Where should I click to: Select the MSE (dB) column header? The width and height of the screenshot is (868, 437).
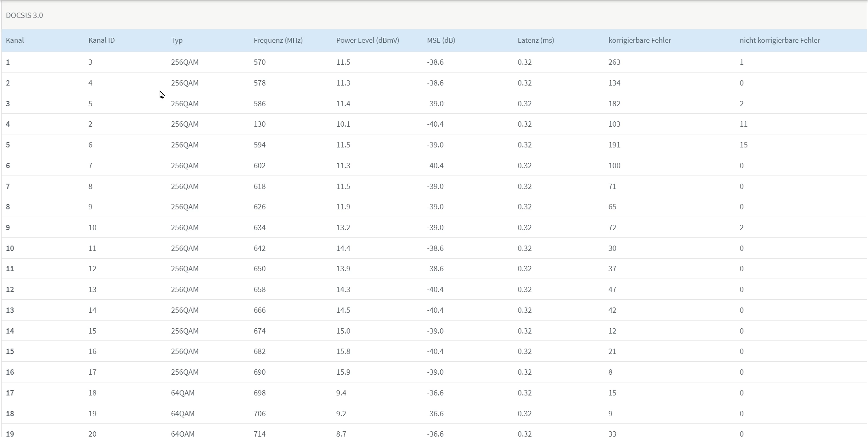click(x=441, y=40)
